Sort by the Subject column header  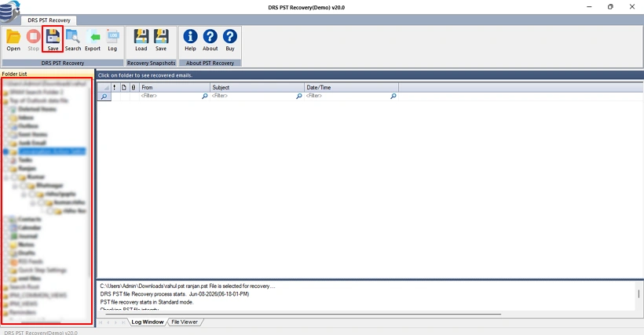point(257,87)
